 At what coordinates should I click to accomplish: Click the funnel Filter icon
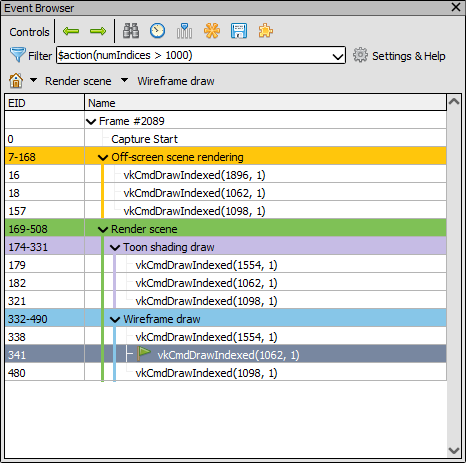(x=17, y=55)
